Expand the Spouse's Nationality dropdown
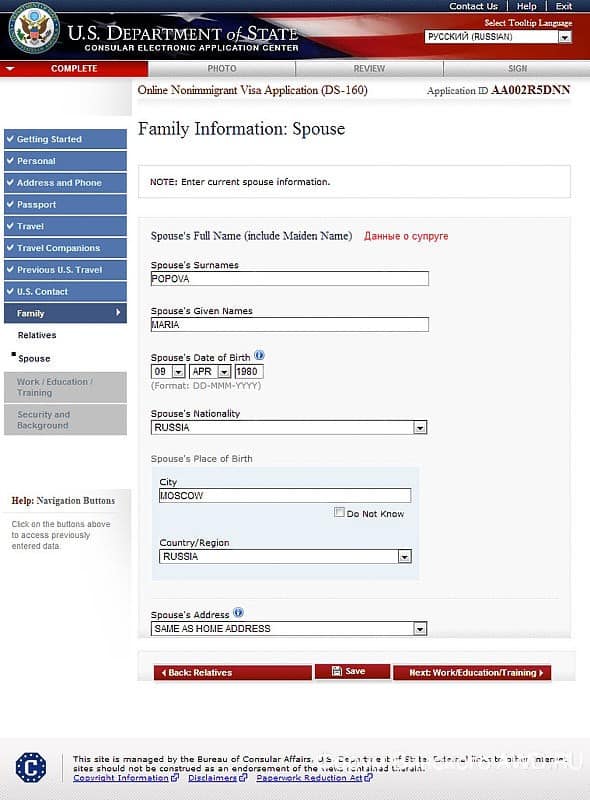Image resolution: width=590 pixels, height=800 pixels. click(x=420, y=428)
